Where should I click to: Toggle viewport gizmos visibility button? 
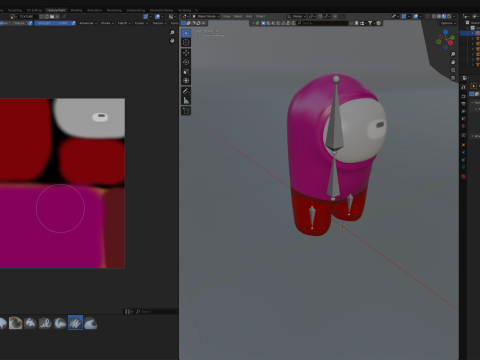[404, 16]
